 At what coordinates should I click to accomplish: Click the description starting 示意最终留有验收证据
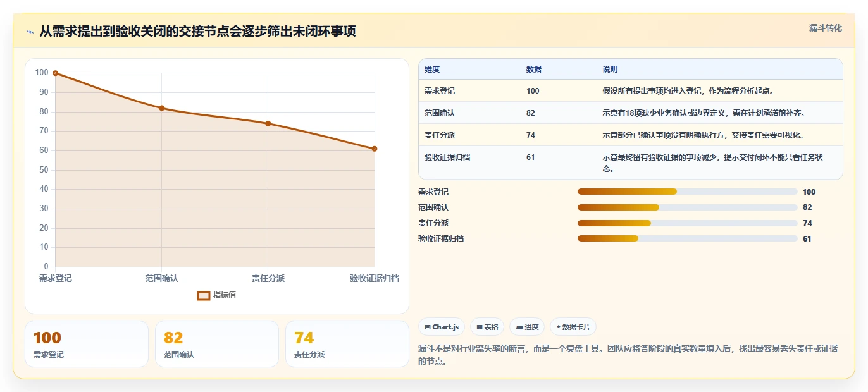click(x=714, y=162)
